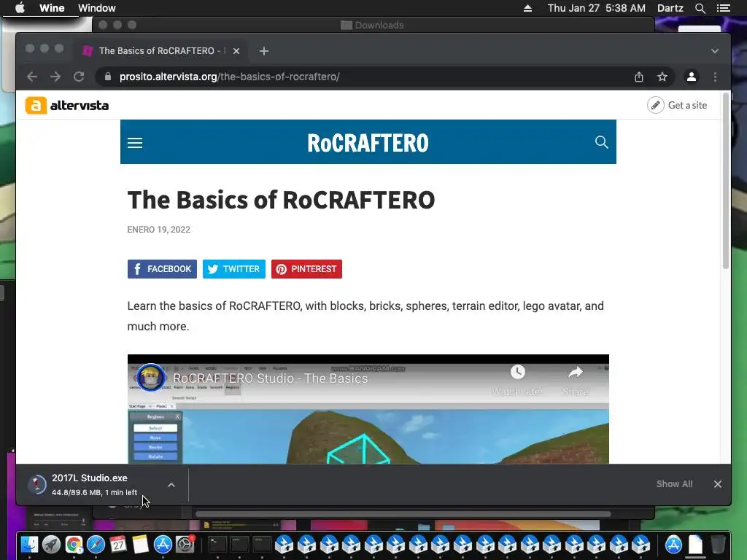Viewport: 747px width, 560px height.
Task: Open site search magnifier icon
Action: pyautogui.click(x=601, y=142)
